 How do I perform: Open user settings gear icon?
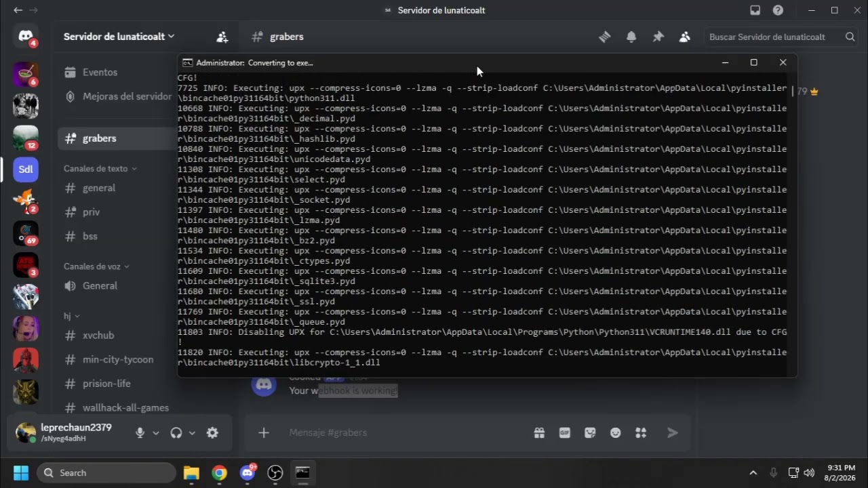tap(212, 432)
